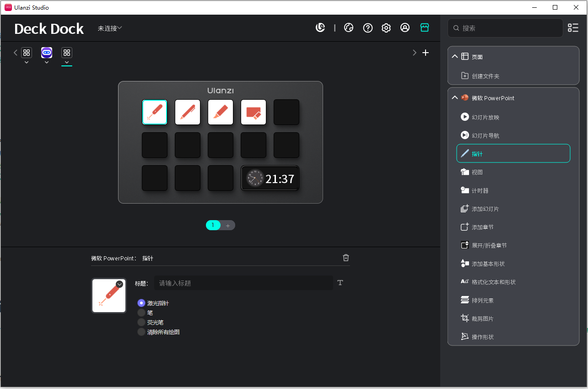Delete action using trash icon
The width and height of the screenshot is (588, 389).
(x=346, y=258)
